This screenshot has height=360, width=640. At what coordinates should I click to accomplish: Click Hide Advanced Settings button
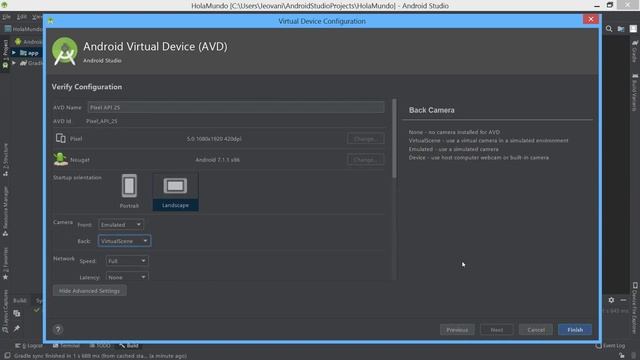pos(89,291)
